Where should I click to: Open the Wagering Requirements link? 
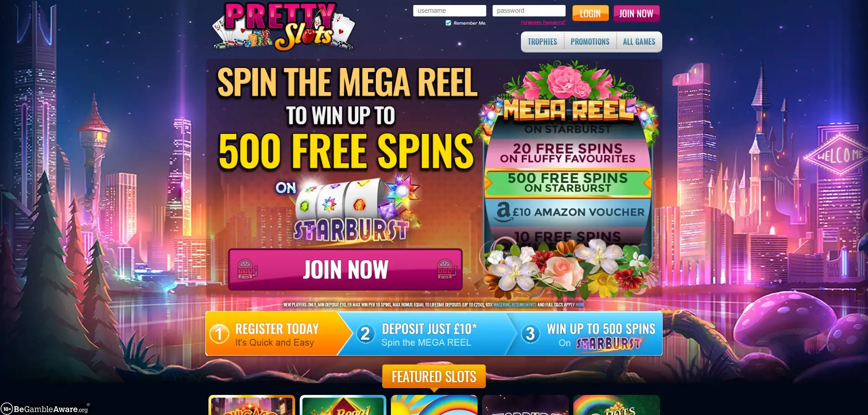click(515, 305)
